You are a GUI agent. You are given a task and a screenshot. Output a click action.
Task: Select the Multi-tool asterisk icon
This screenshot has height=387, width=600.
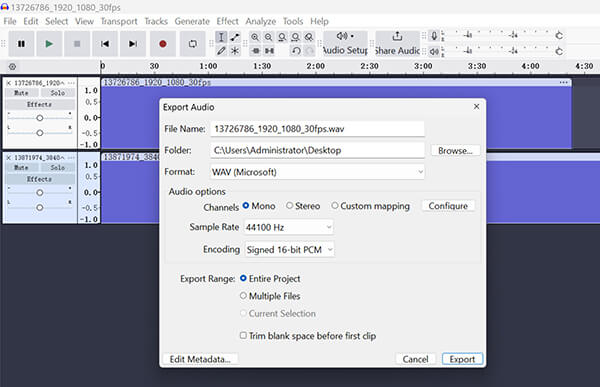pos(235,51)
